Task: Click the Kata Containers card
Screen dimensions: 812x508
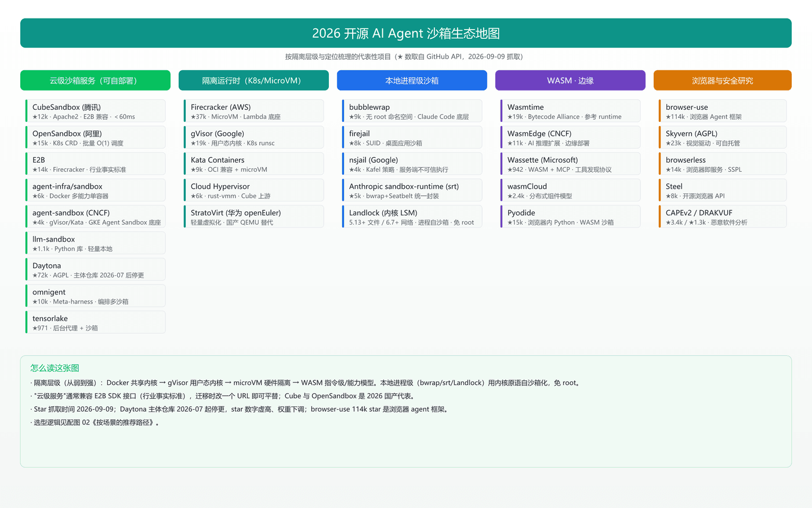Action: click(x=253, y=164)
